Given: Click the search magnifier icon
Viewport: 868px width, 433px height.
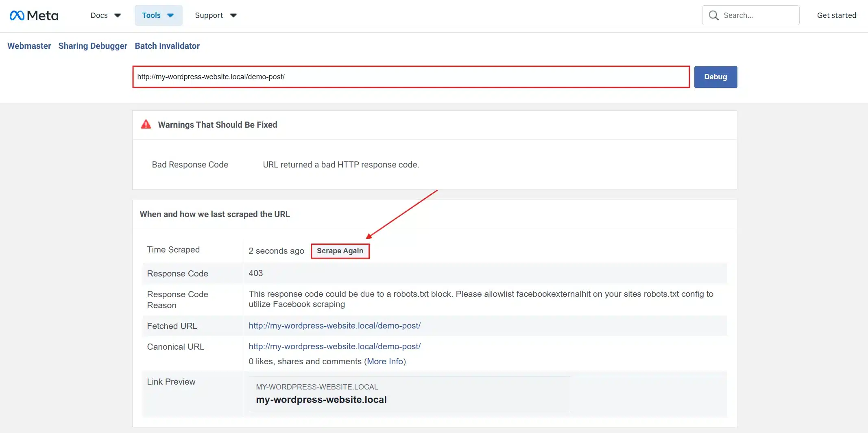Looking at the screenshot, I should [x=713, y=15].
